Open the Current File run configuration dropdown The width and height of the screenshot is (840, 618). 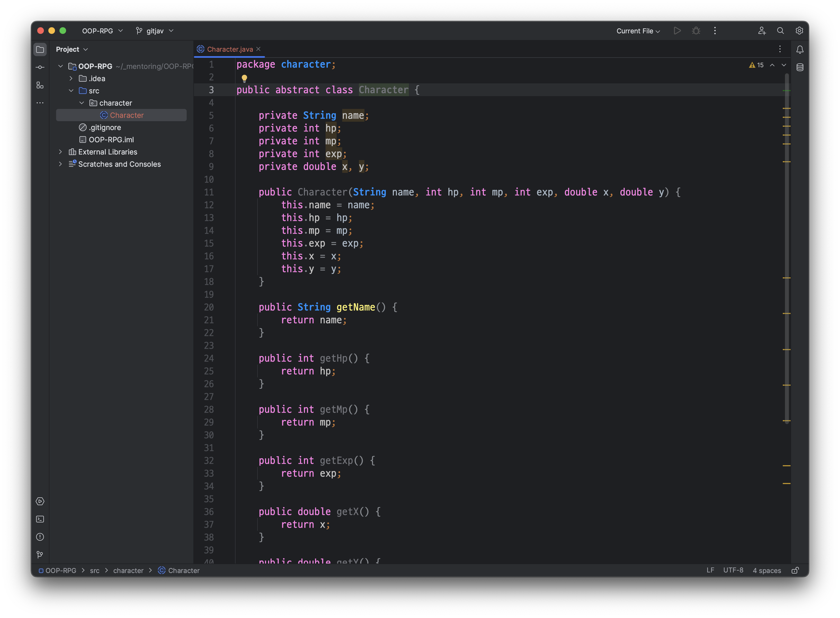coord(638,31)
